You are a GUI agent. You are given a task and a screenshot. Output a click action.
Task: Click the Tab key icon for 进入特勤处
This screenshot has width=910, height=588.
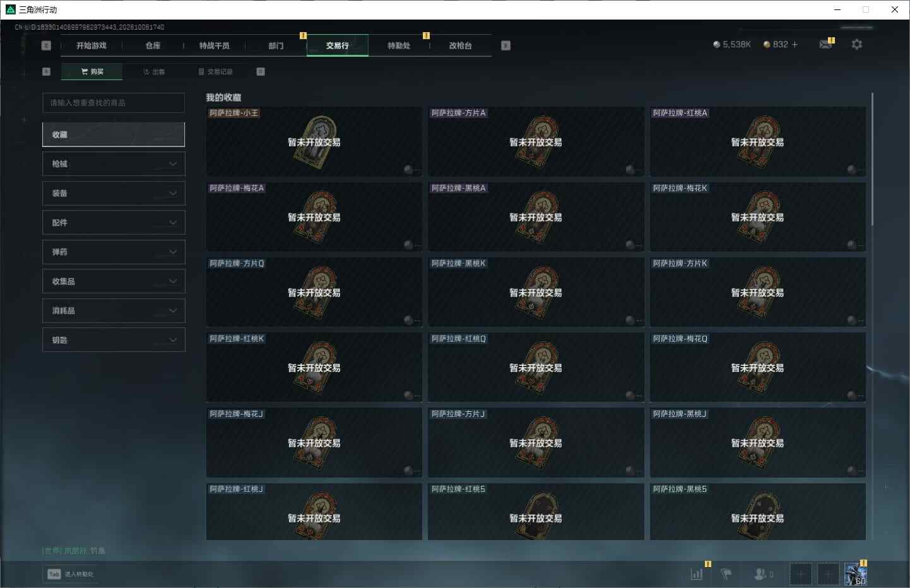pyautogui.click(x=54, y=574)
